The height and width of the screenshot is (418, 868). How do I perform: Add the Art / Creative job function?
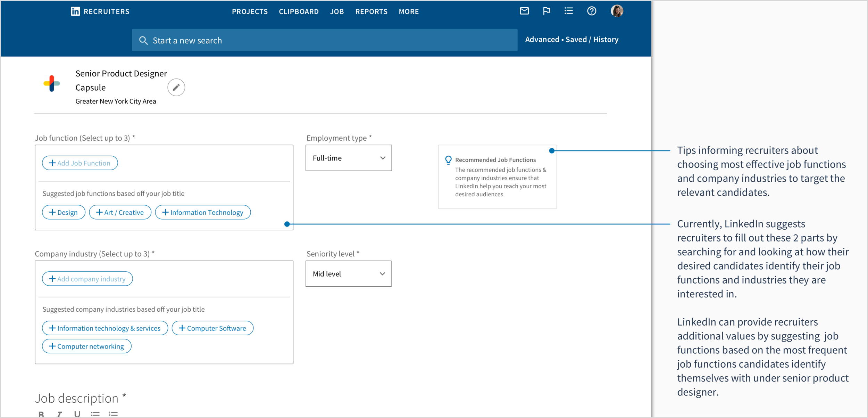120,212
